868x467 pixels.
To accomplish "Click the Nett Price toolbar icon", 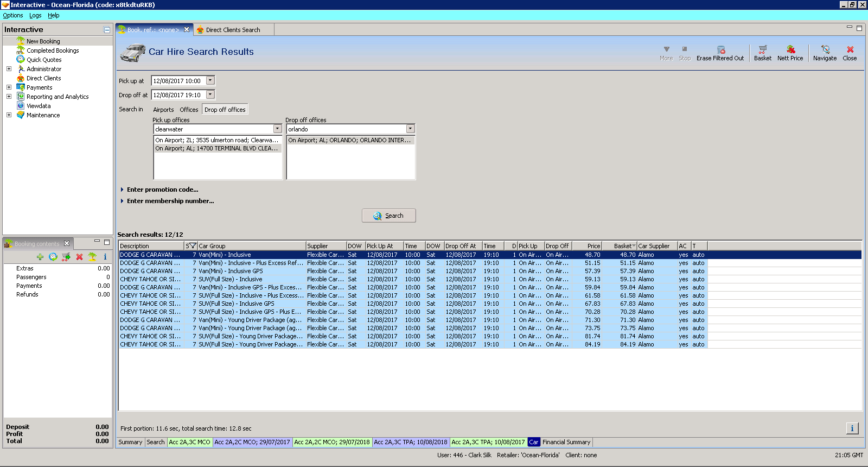I will coord(790,50).
